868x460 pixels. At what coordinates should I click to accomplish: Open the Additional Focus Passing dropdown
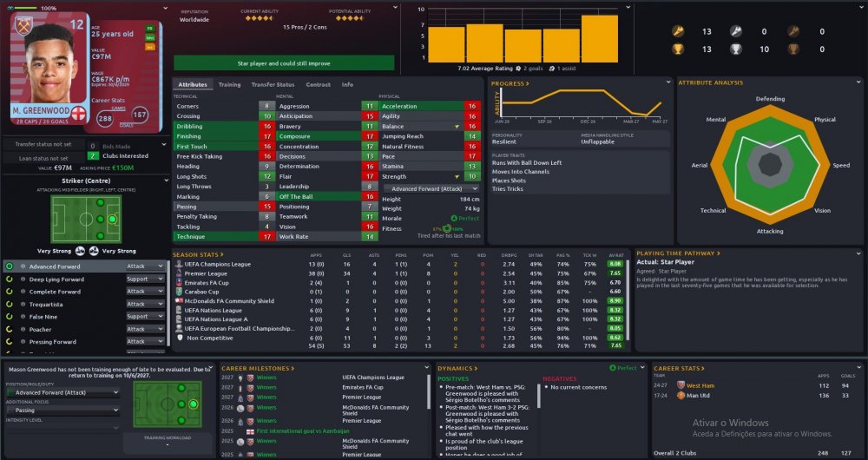pos(62,411)
